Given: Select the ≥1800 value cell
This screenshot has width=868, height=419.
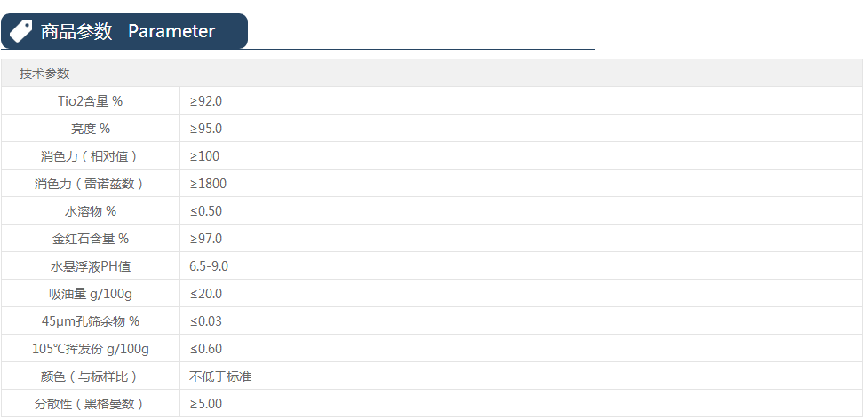Looking at the screenshot, I should pos(209,184).
